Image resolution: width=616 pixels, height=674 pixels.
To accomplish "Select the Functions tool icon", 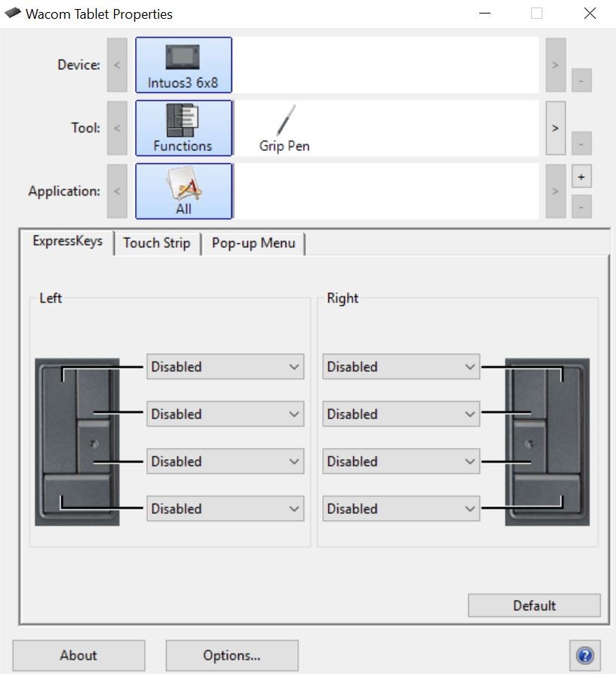I will (x=183, y=128).
